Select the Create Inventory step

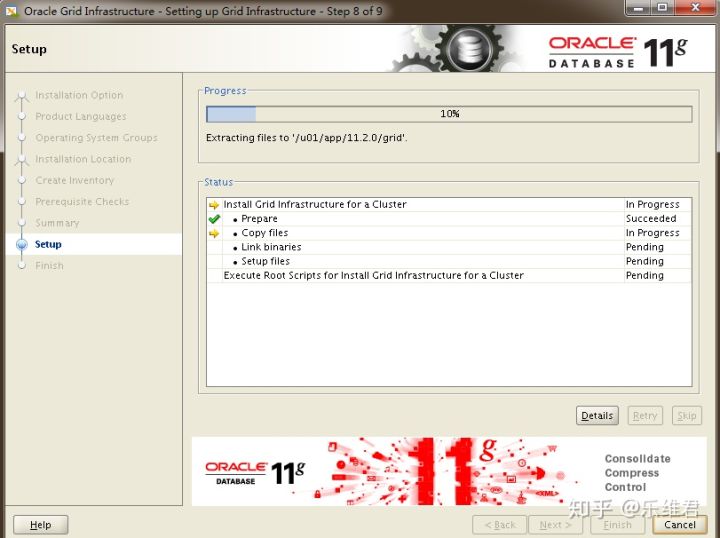tap(74, 180)
